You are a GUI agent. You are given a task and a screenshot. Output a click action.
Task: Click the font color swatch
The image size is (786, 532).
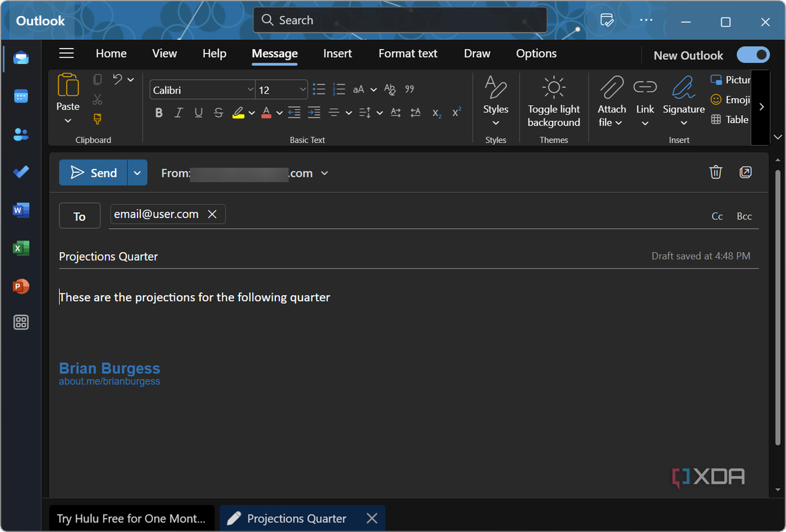(266, 113)
